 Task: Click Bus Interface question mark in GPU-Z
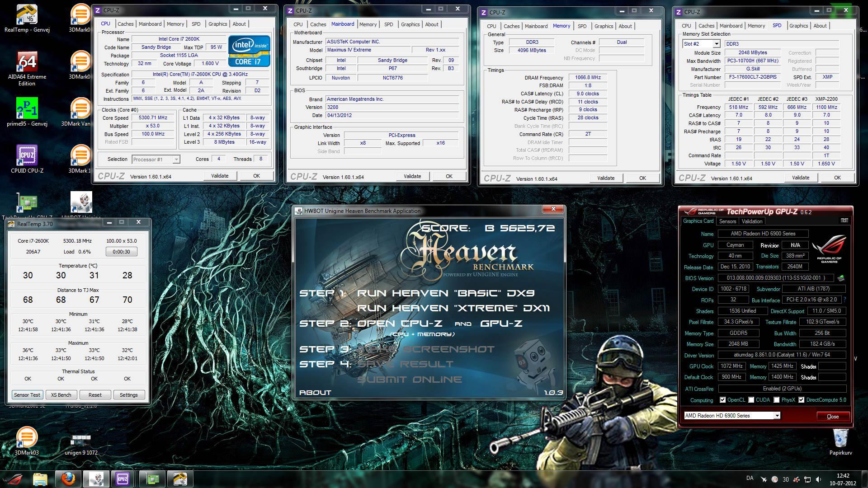(844, 300)
